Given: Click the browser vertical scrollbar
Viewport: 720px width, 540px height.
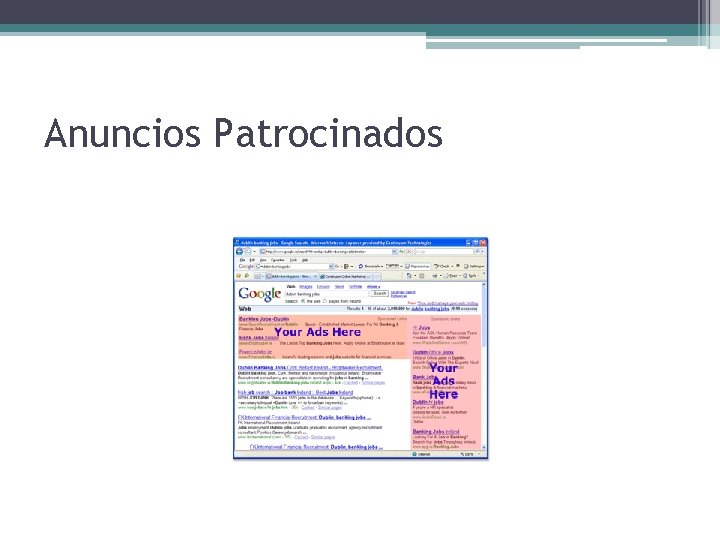Looking at the screenshot, I should click(484, 366).
